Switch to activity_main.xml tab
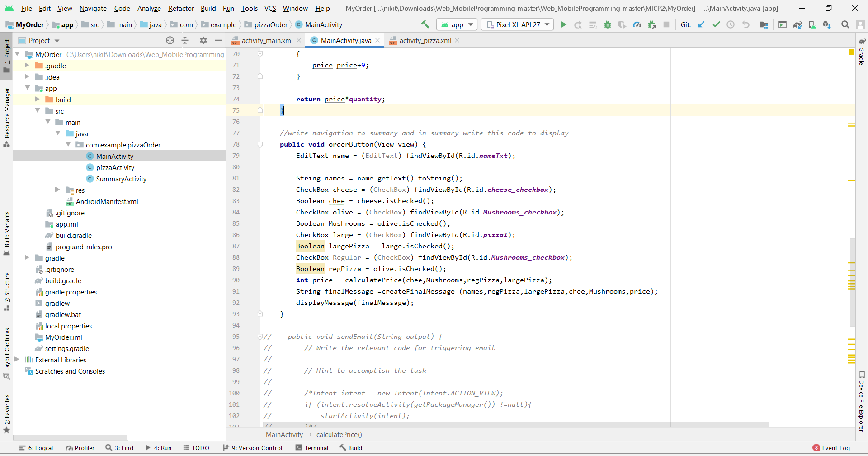 click(x=267, y=40)
